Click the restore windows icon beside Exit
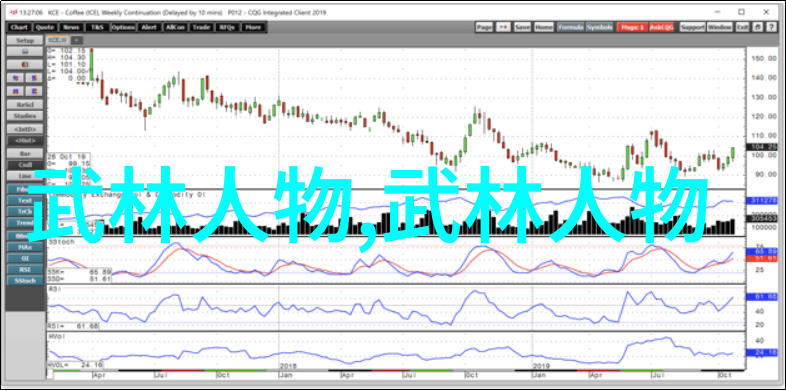The height and width of the screenshot is (391, 786). [757, 27]
